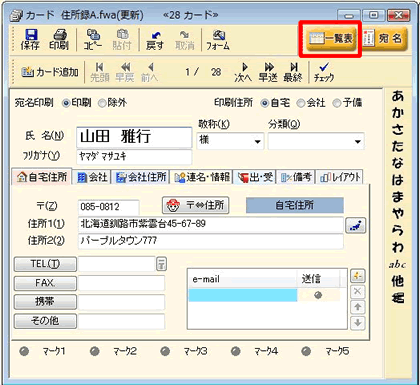Switch to レイアウト tab
Image resolution: width=420 pixels, height=385 pixels.
(339, 177)
